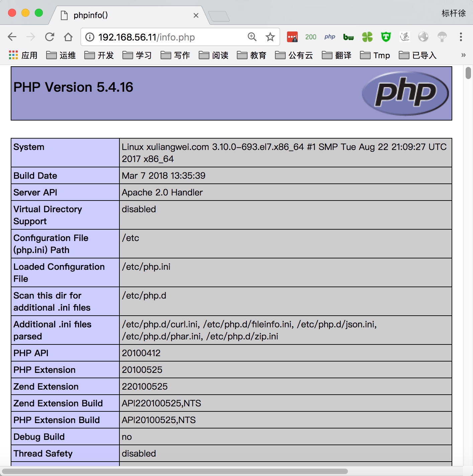Open the 已导入 bookmark folder
473x476 pixels.
coord(417,55)
